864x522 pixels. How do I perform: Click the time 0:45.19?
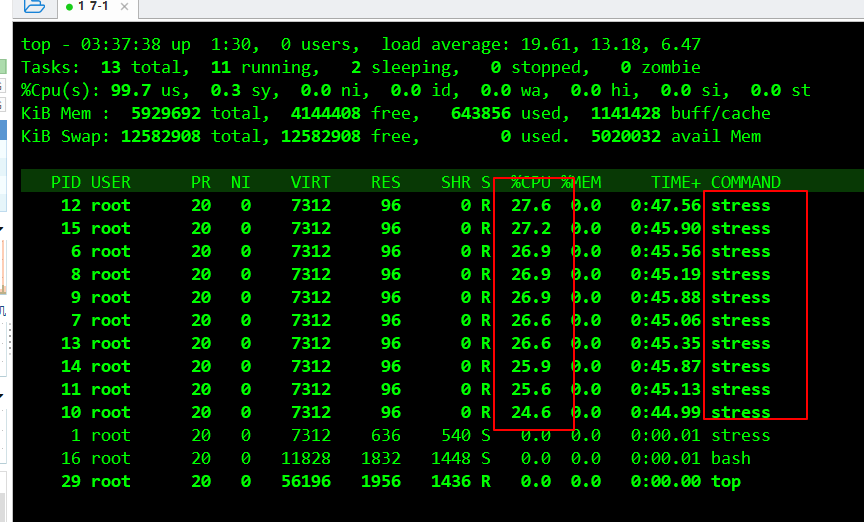click(666, 275)
